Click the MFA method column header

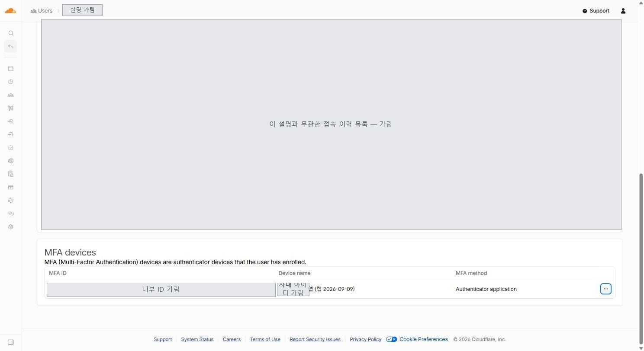471,273
